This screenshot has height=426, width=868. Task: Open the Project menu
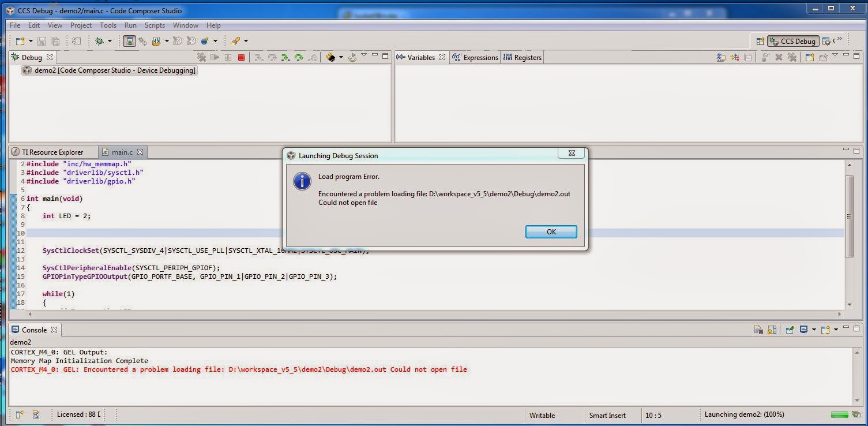81,25
